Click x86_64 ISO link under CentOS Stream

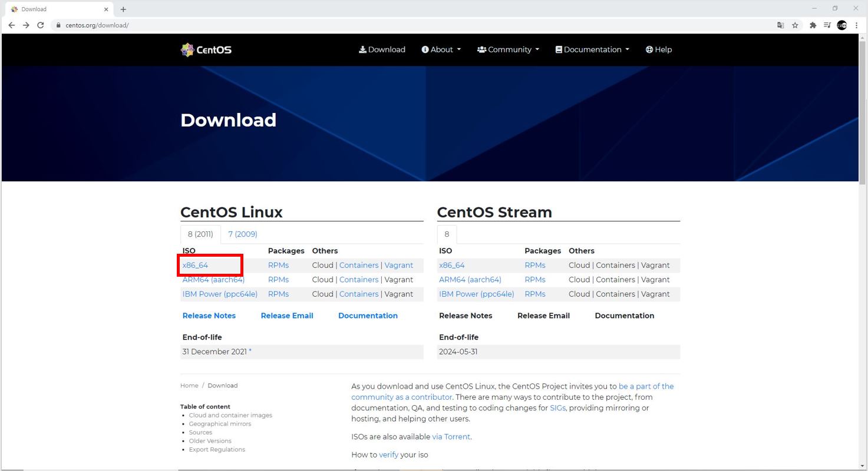click(451, 266)
